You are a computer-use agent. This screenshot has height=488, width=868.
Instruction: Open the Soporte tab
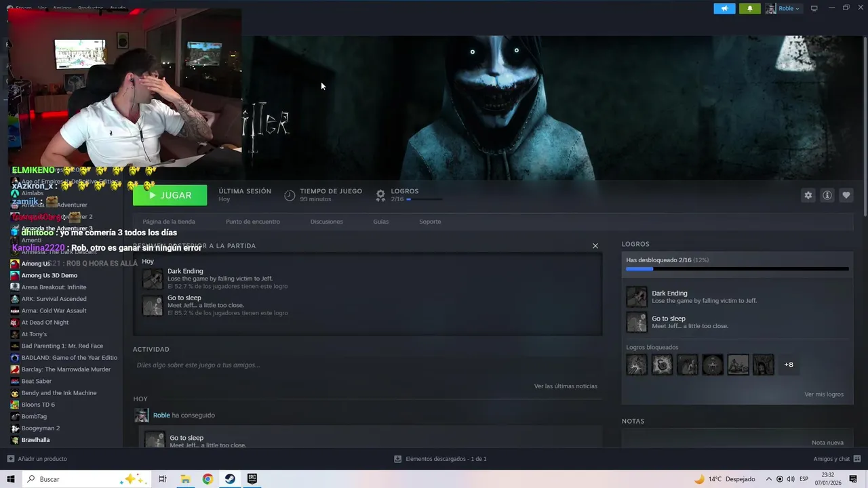pyautogui.click(x=430, y=222)
